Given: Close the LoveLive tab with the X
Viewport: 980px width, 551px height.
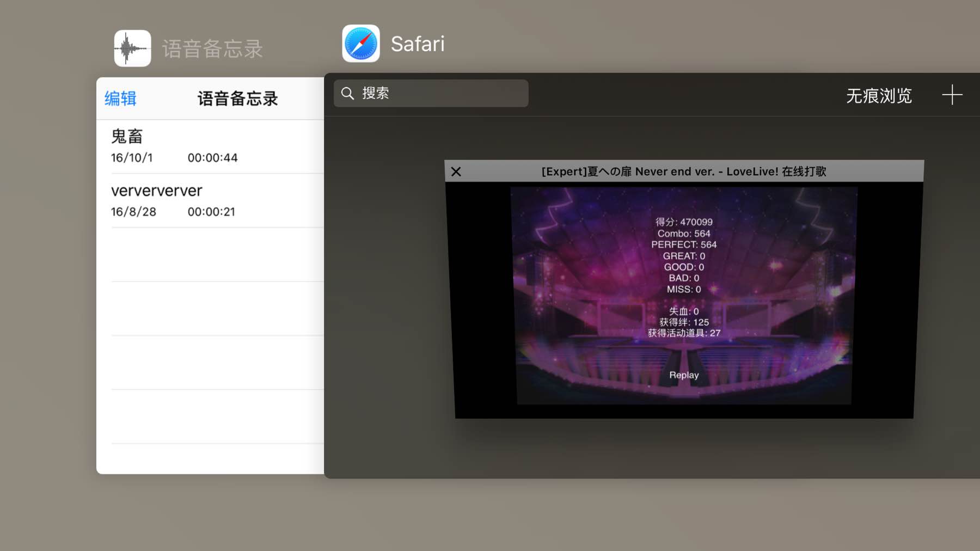Looking at the screenshot, I should (x=456, y=172).
